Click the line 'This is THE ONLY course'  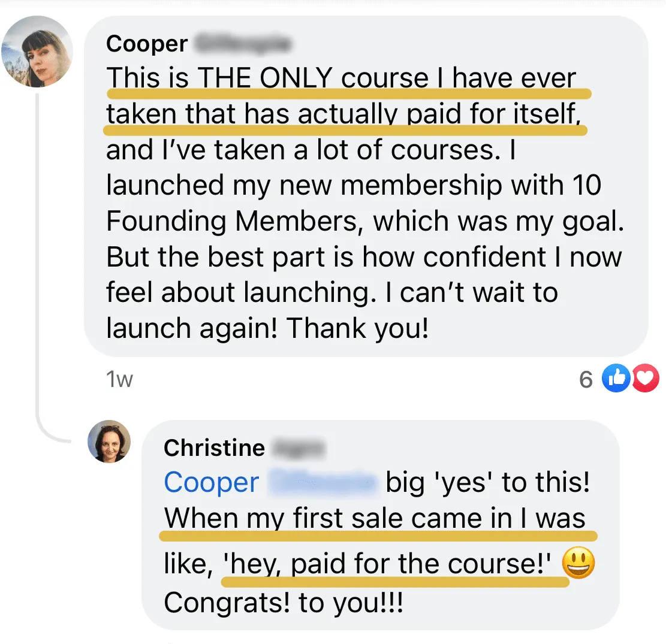[x=261, y=78]
